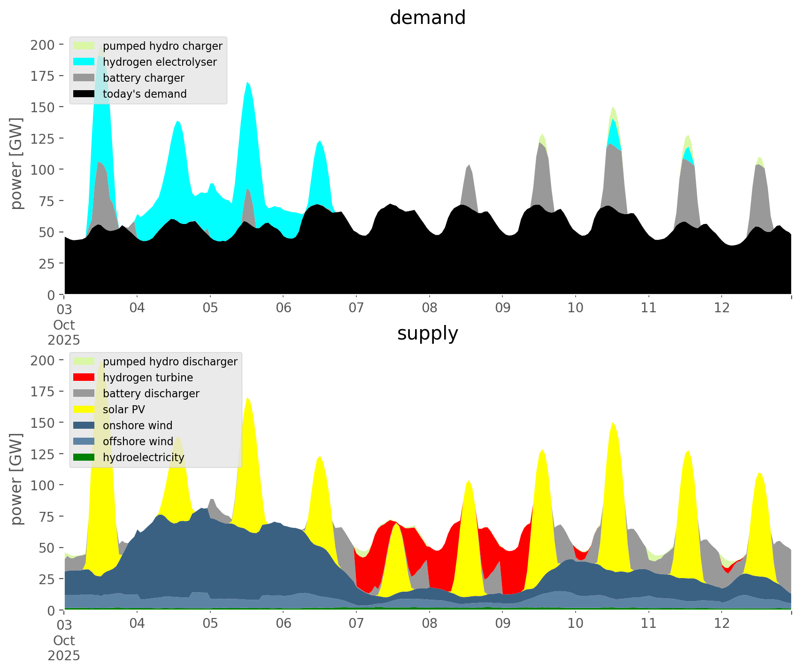Click the yellow solar PV legend swatch
This screenshot has height=672, width=801.
pyautogui.click(x=84, y=409)
